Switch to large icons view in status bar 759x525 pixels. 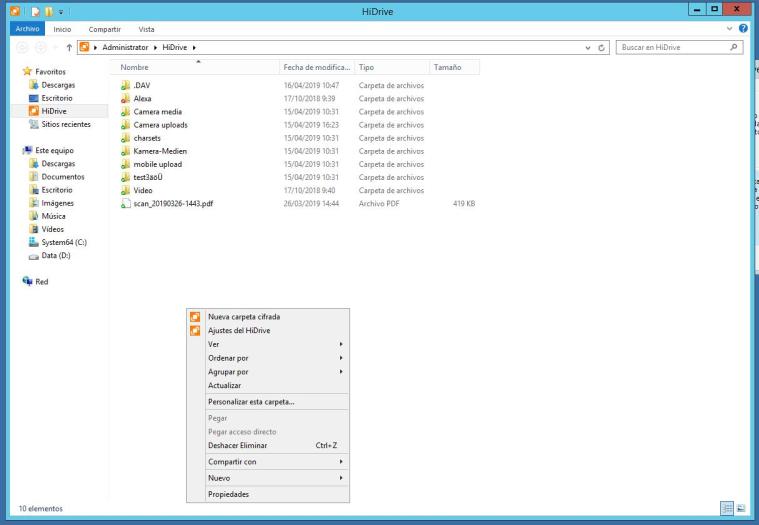(741, 508)
